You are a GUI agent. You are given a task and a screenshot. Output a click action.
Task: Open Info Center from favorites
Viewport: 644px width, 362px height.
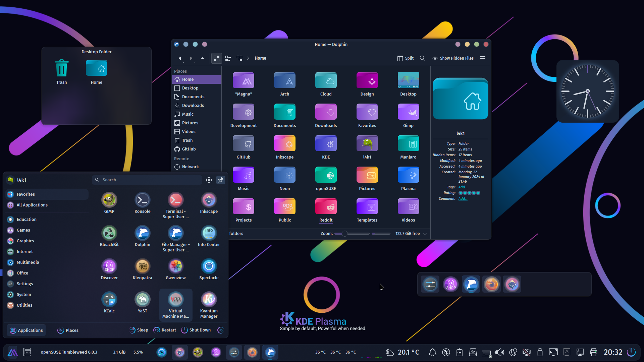[209, 236]
